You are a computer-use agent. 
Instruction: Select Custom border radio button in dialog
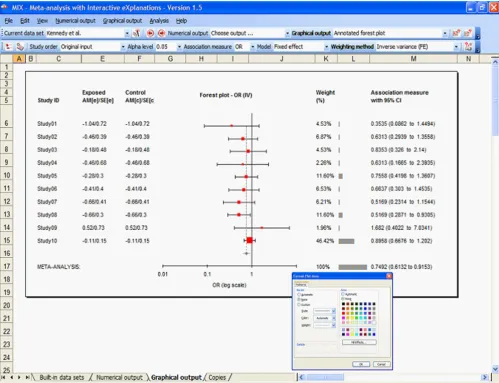pos(299,305)
